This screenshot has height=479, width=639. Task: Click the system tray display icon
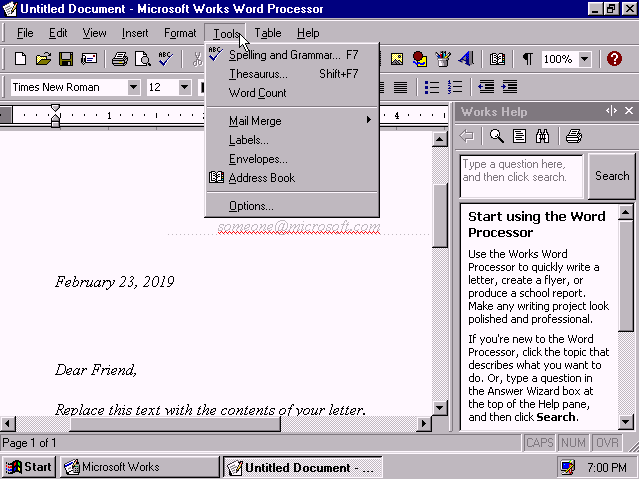pos(568,467)
